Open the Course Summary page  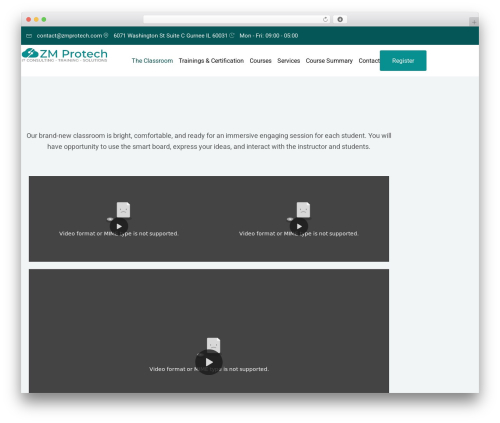tap(329, 61)
